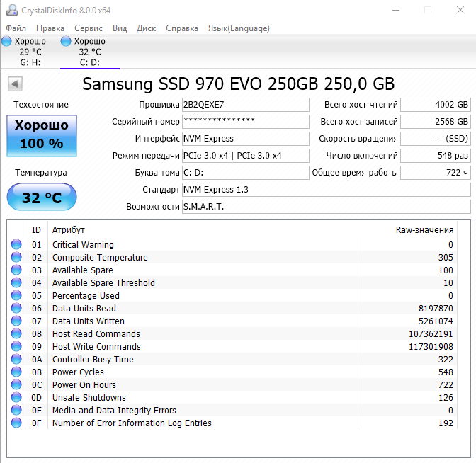476x463 pixels.
Task: Click the S.M.A.R.T. features field
Action: click(x=327, y=207)
